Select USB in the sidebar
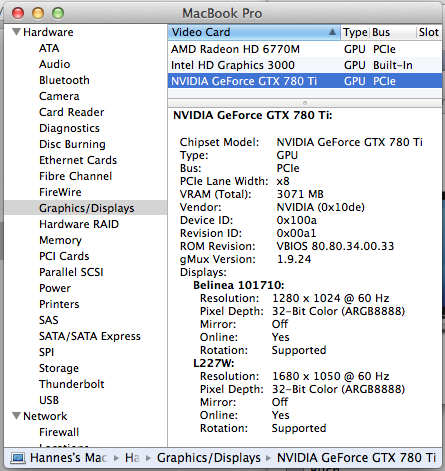 click(x=49, y=400)
